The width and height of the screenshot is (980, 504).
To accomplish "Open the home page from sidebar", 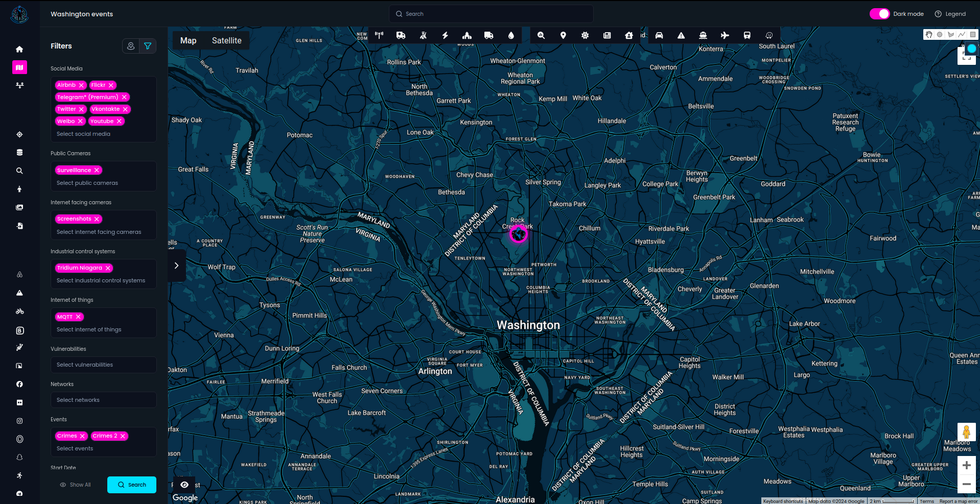I will tap(19, 49).
